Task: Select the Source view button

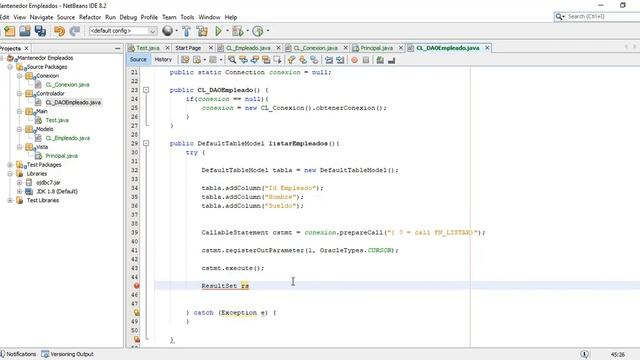Action: [x=138, y=60]
